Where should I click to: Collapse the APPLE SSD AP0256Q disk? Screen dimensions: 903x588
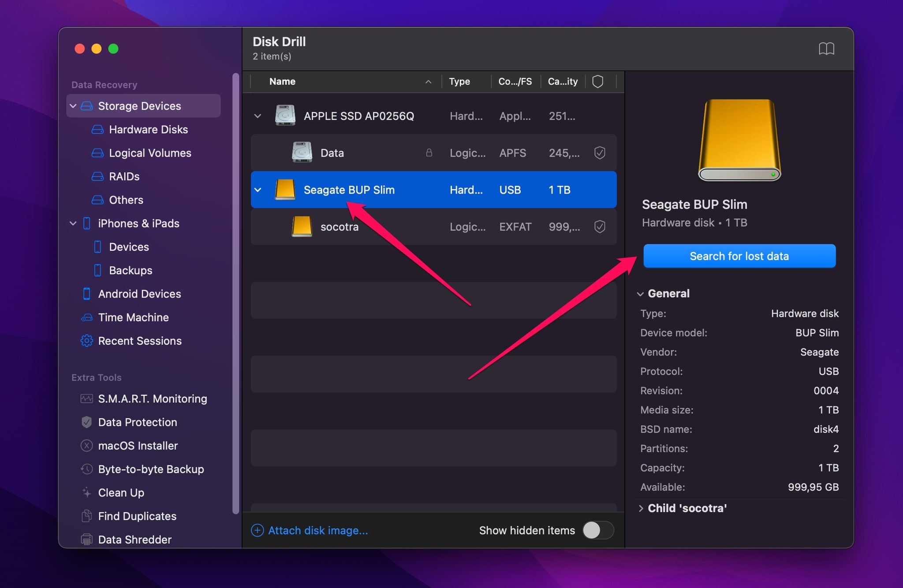(x=258, y=115)
